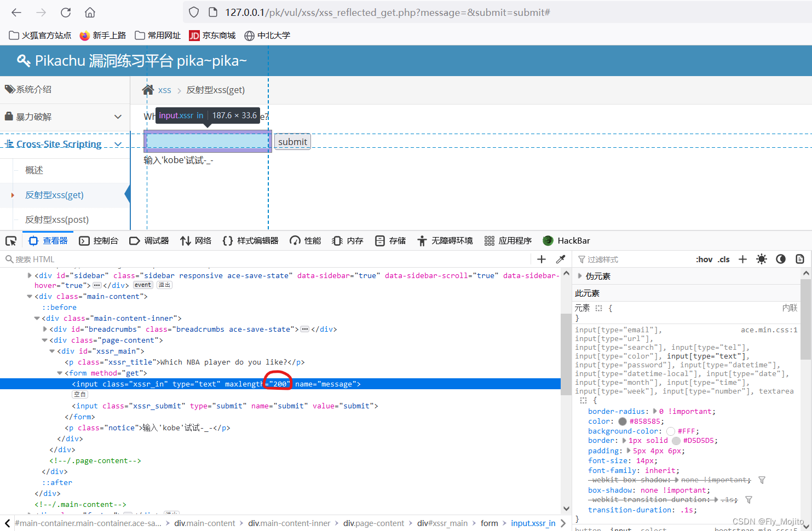Open the 样式编辑器 style editor tab

coord(251,241)
